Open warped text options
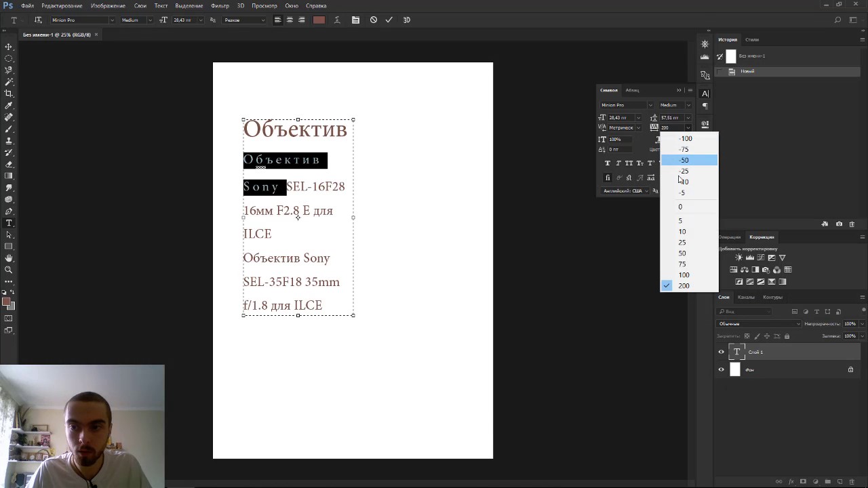 click(x=337, y=20)
